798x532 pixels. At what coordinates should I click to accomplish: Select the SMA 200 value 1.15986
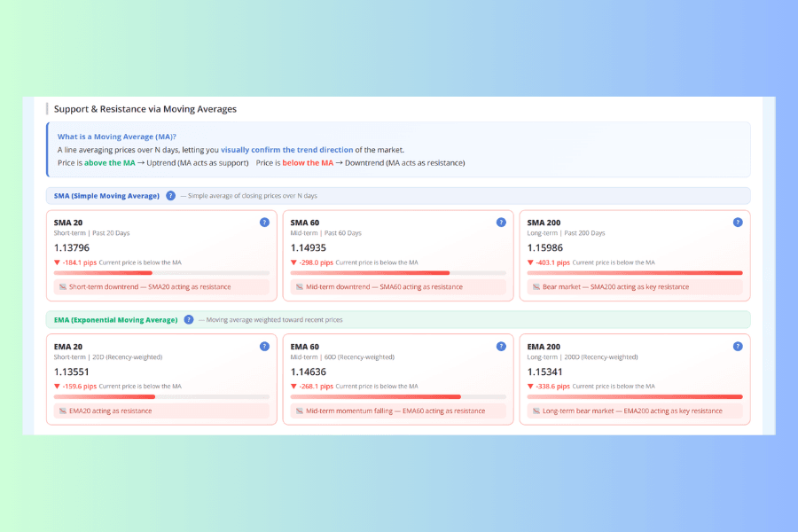545,248
